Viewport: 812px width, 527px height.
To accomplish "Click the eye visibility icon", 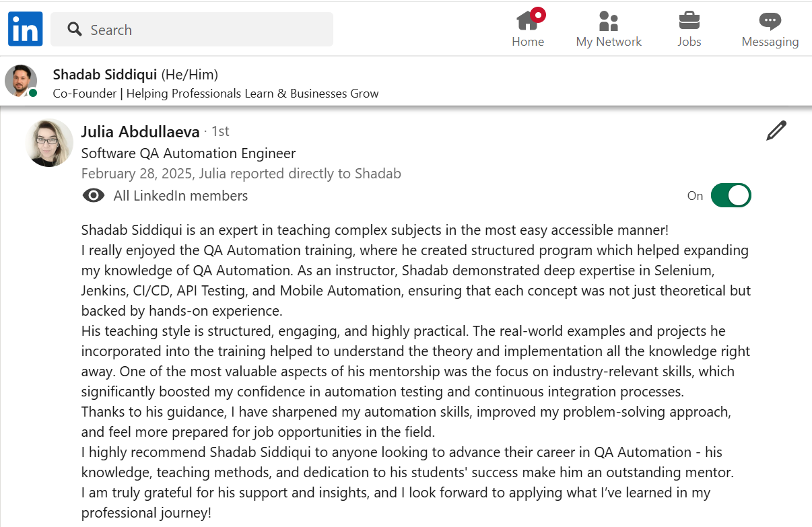I will (93, 196).
